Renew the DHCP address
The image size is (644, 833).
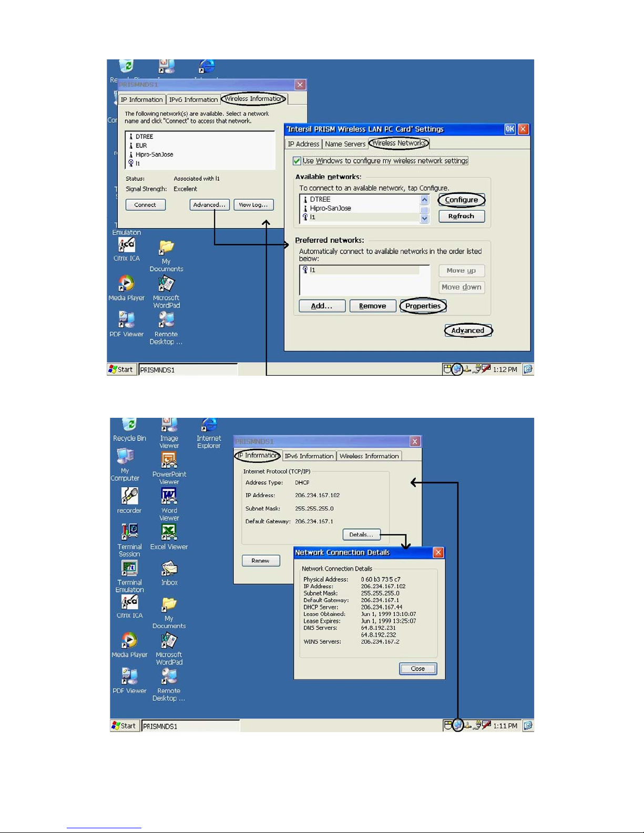(x=261, y=561)
